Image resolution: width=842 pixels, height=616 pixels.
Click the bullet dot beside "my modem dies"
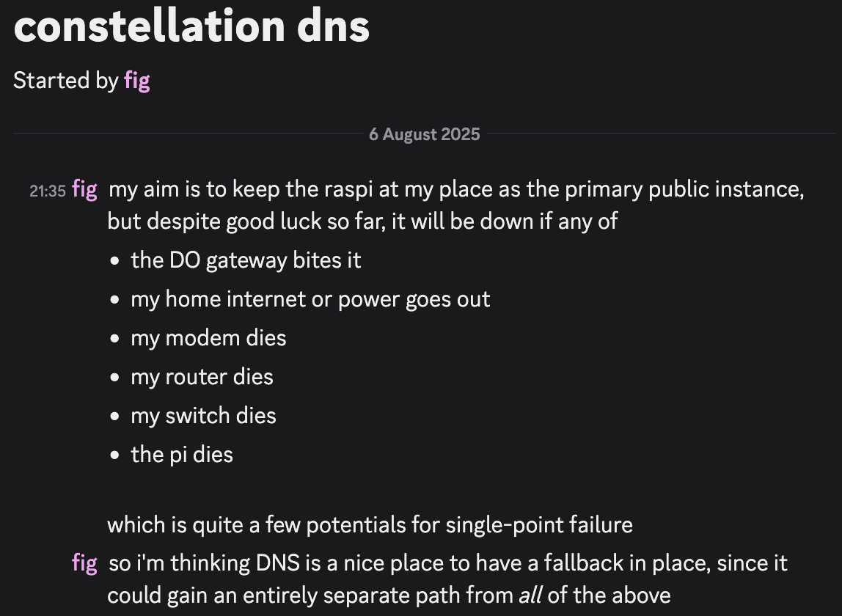coord(114,339)
